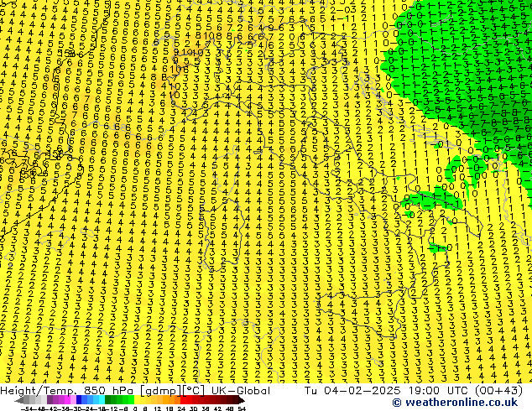Select the dark blue segment of the legend

pyautogui.click(x=79, y=400)
